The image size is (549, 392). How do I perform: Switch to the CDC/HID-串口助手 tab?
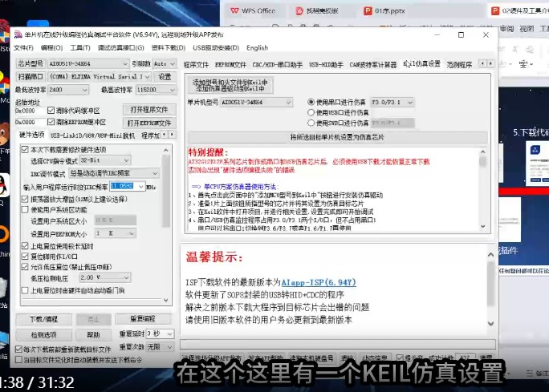pyautogui.click(x=277, y=65)
